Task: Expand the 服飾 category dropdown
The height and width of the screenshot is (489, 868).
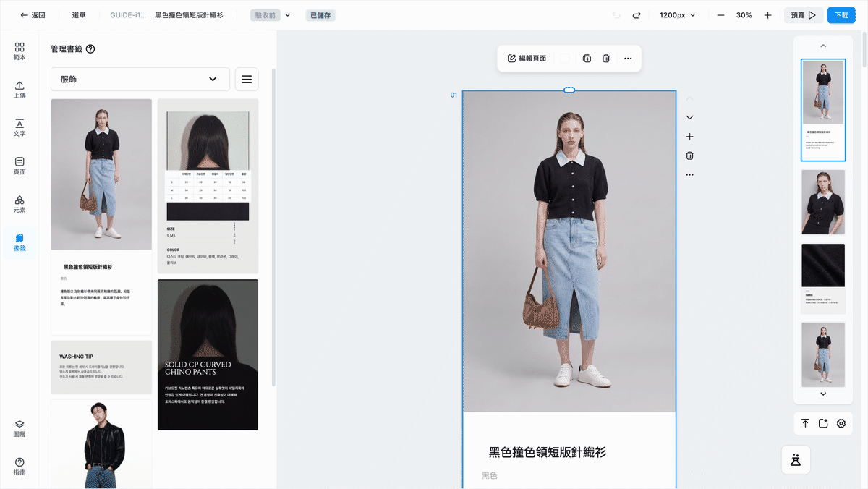Action: [140, 79]
